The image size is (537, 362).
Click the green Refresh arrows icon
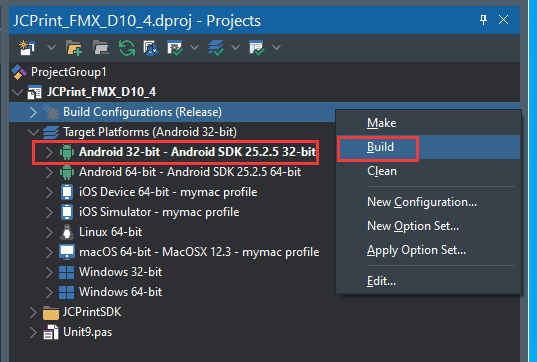127,47
